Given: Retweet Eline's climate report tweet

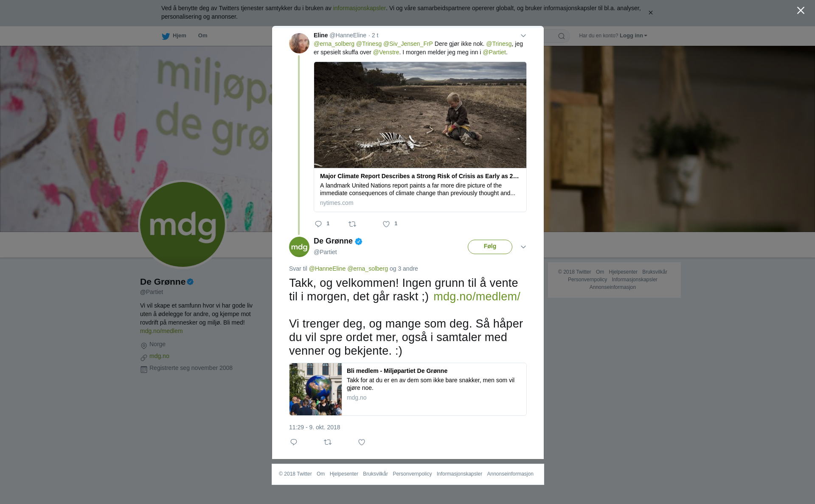Looking at the screenshot, I should tap(352, 224).
